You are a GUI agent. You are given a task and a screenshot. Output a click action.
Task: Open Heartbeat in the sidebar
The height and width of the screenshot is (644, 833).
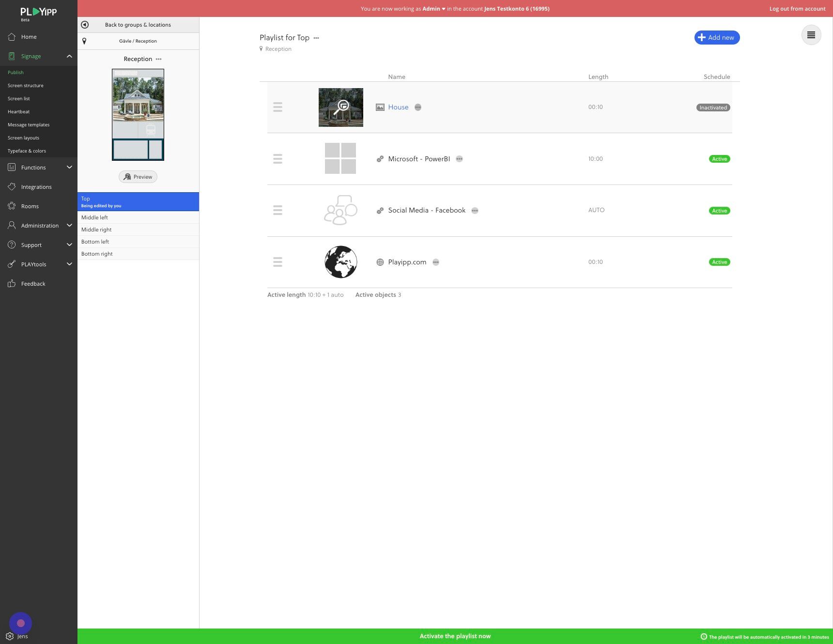coord(19,112)
